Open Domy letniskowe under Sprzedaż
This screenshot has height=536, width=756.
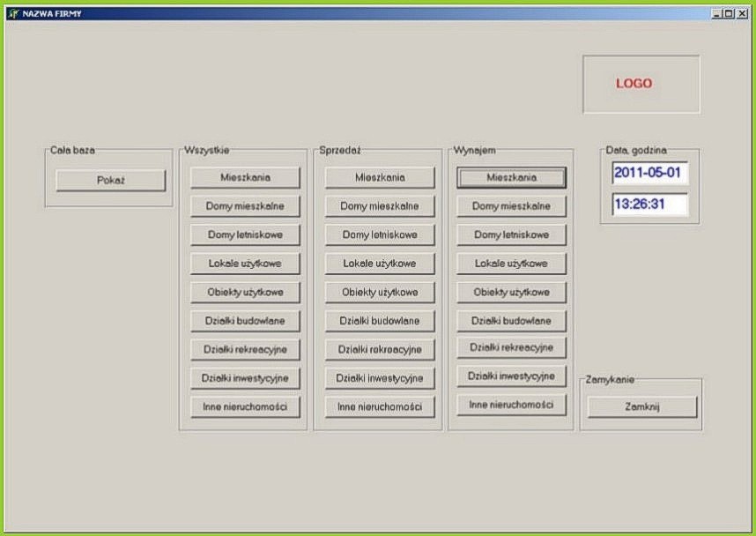(x=380, y=235)
